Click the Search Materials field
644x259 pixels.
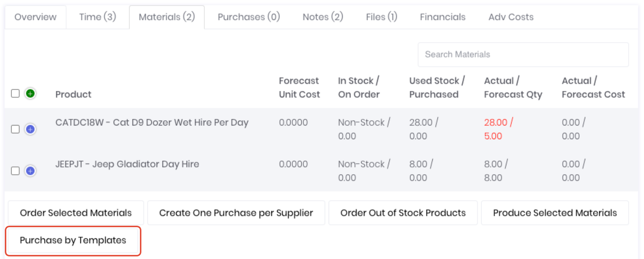[x=523, y=55]
